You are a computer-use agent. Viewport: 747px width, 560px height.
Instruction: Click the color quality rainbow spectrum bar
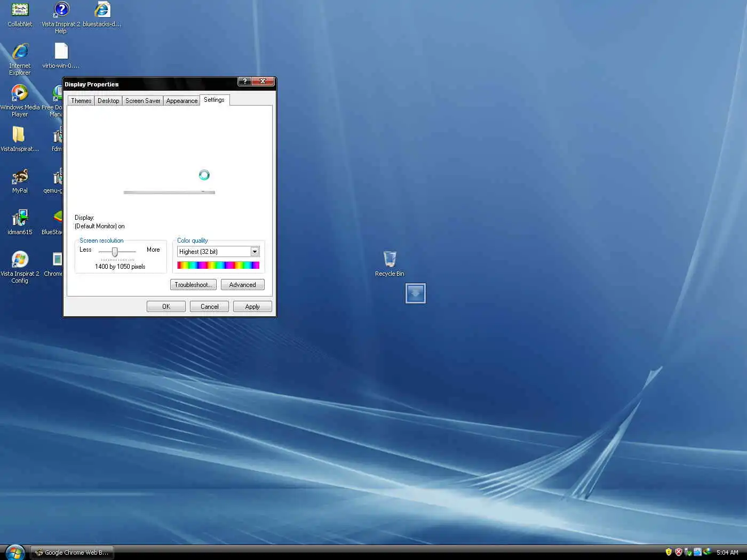pyautogui.click(x=218, y=266)
